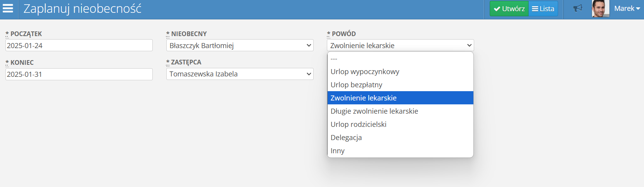
Task: Pick Długie zwolnienie lekarskie option
Action: coord(400,111)
